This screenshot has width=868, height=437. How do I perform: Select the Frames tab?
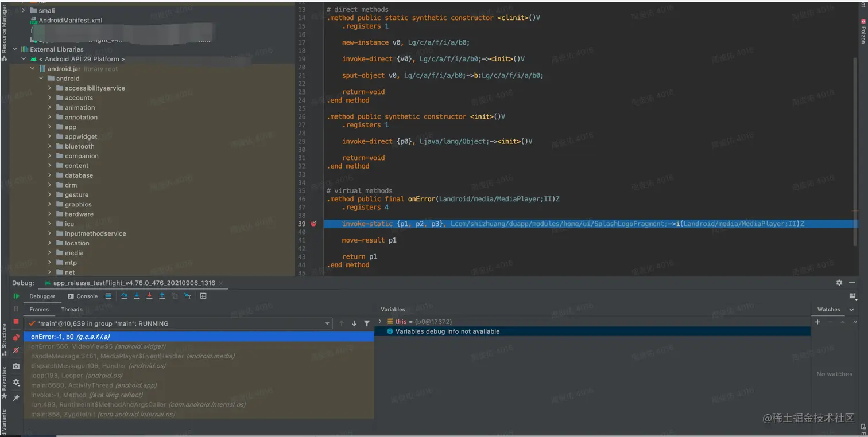coord(39,309)
